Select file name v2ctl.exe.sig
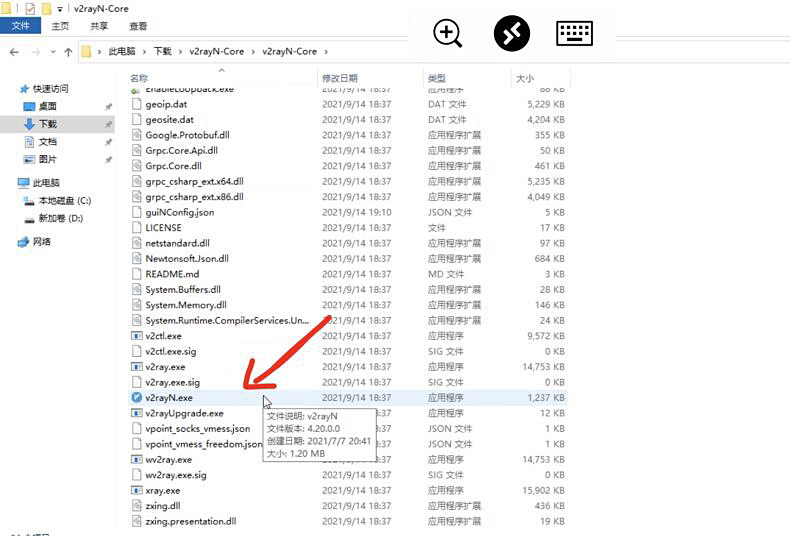Screen dimensions: 790x536 coord(171,351)
